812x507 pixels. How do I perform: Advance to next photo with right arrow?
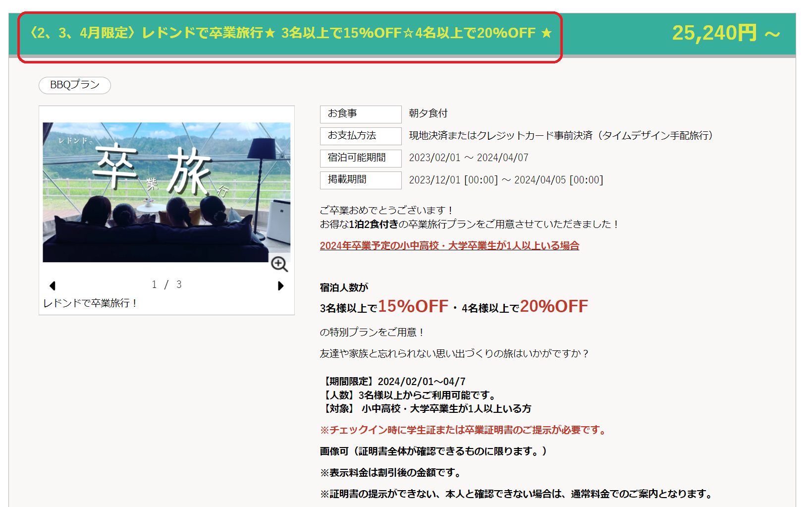pyautogui.click(x=280, y=285)
